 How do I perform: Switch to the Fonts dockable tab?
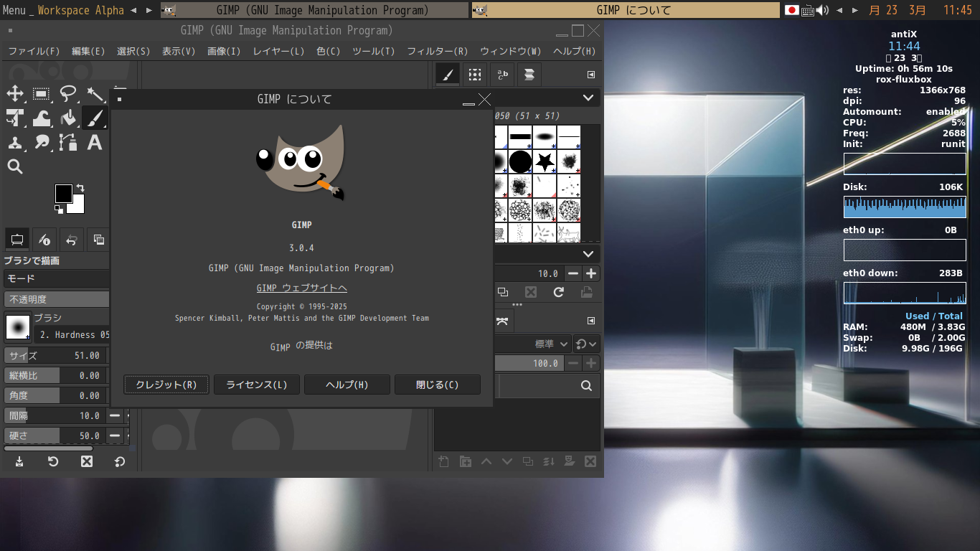(x=502, y=74)
